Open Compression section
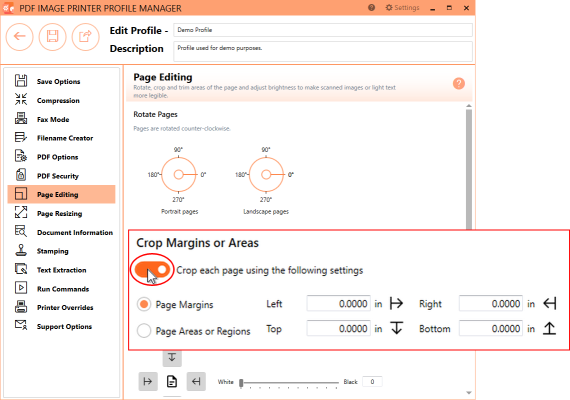The image size is (570, 400). 61,100
